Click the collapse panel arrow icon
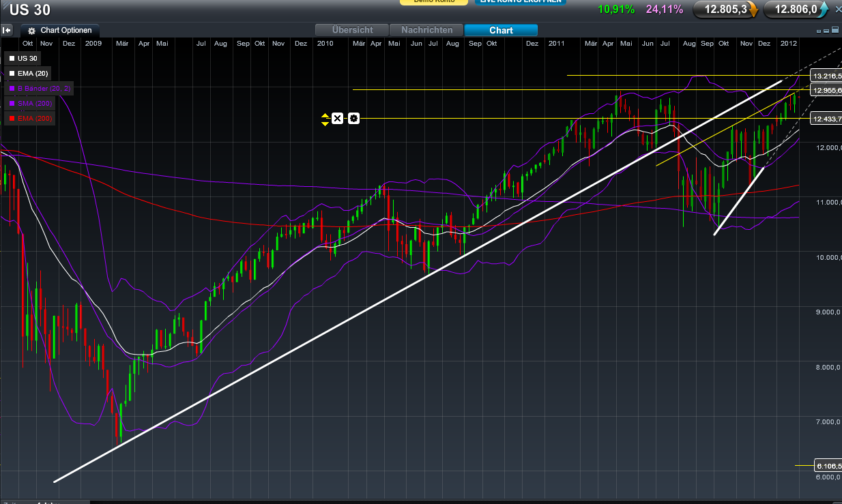 click(7, 30)
